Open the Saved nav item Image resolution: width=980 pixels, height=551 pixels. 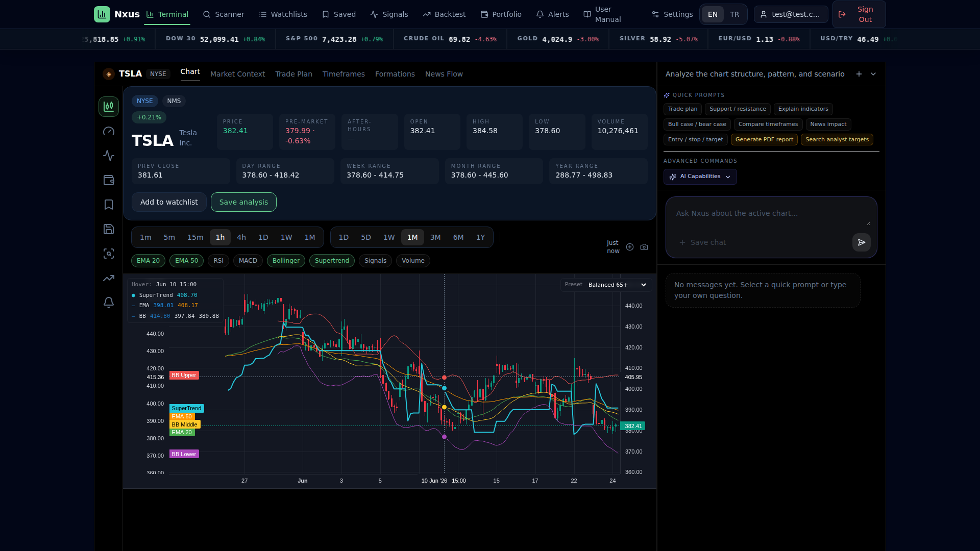pos(339,14)
